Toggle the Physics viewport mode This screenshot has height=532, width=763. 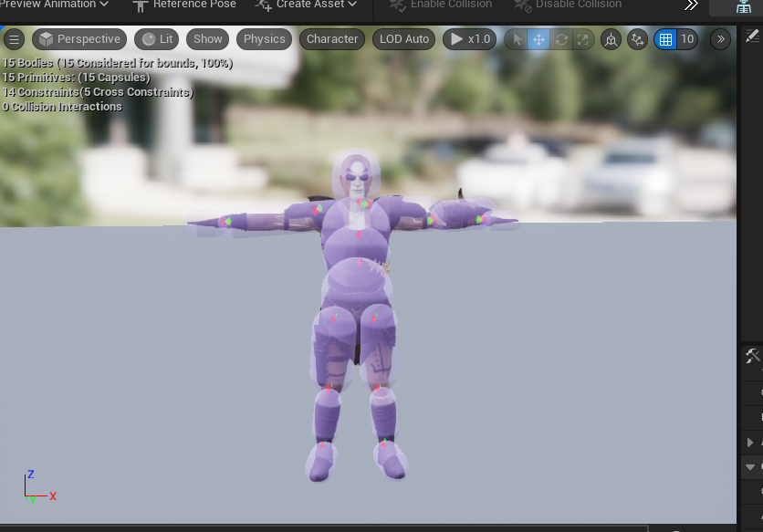tap(264, 39)
